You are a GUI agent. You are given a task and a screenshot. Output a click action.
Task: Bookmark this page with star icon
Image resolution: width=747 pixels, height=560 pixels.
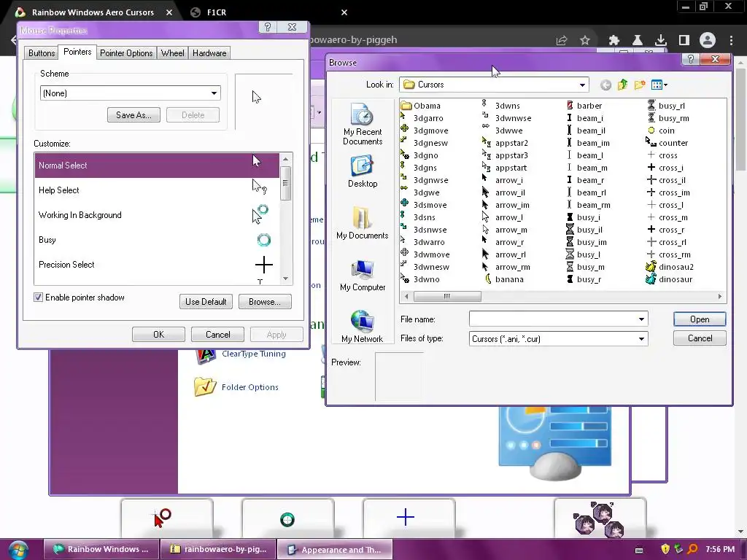[x=585, y=41]
